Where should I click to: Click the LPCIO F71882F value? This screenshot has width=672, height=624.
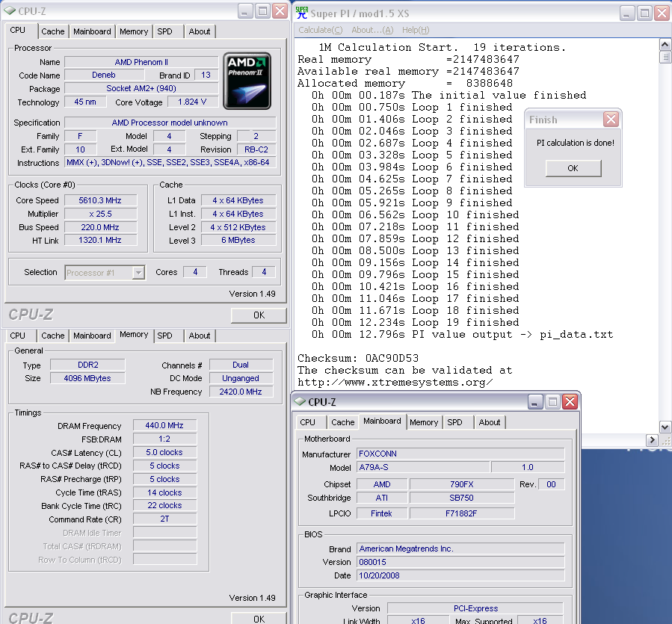tap(461, 513)
